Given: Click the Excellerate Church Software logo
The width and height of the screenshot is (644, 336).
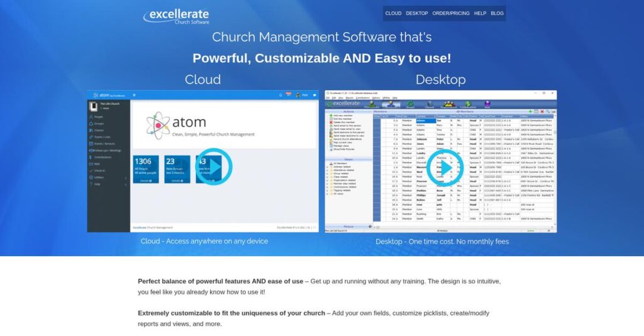Looking at the screenshot, I should 176,16.
